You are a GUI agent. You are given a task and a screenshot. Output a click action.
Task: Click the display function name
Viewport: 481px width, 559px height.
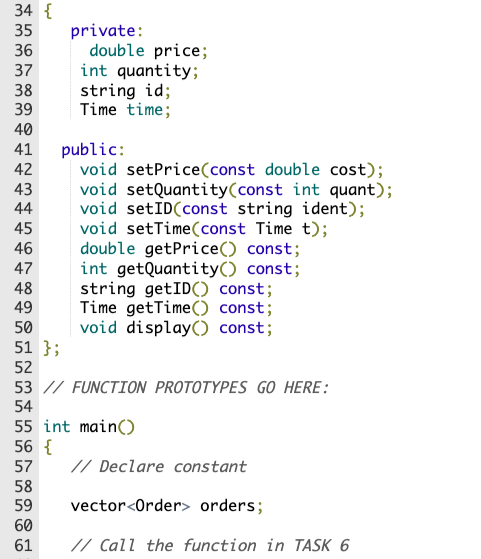tap(159, 328)
